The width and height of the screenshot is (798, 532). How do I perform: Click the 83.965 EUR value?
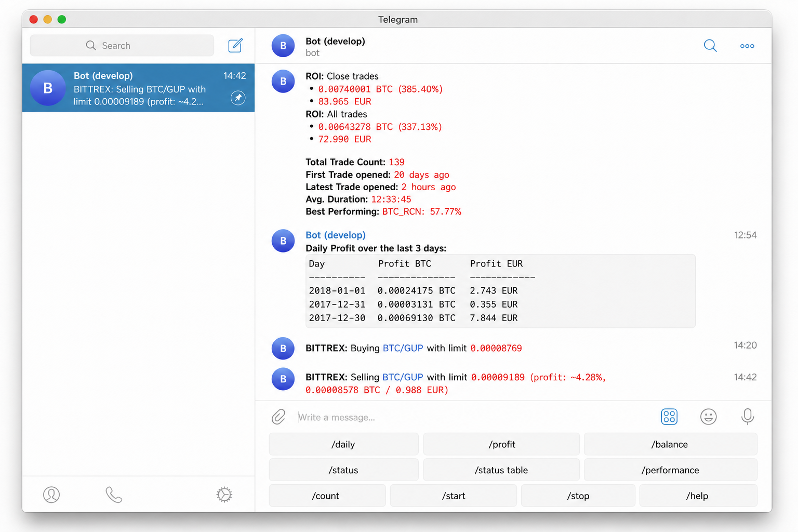coord(345,101)
